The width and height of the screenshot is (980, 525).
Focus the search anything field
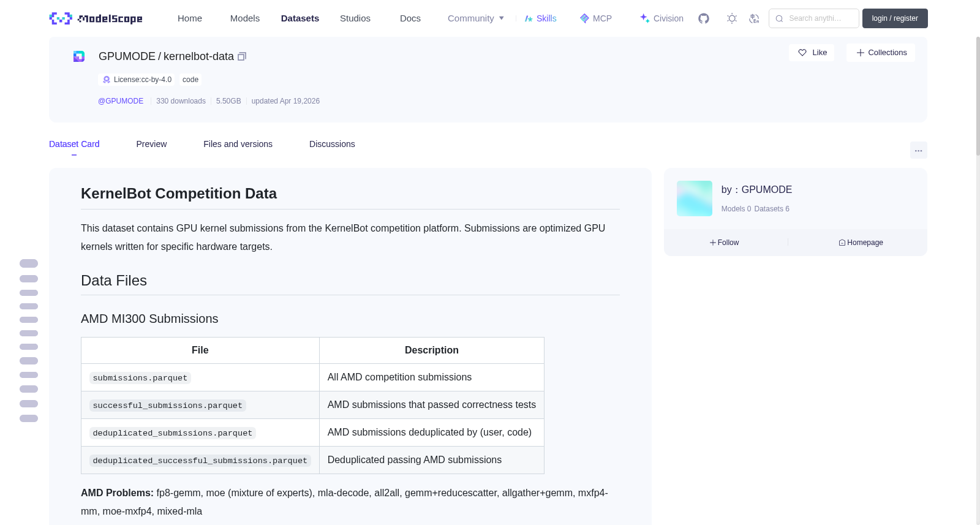(814, 18)
